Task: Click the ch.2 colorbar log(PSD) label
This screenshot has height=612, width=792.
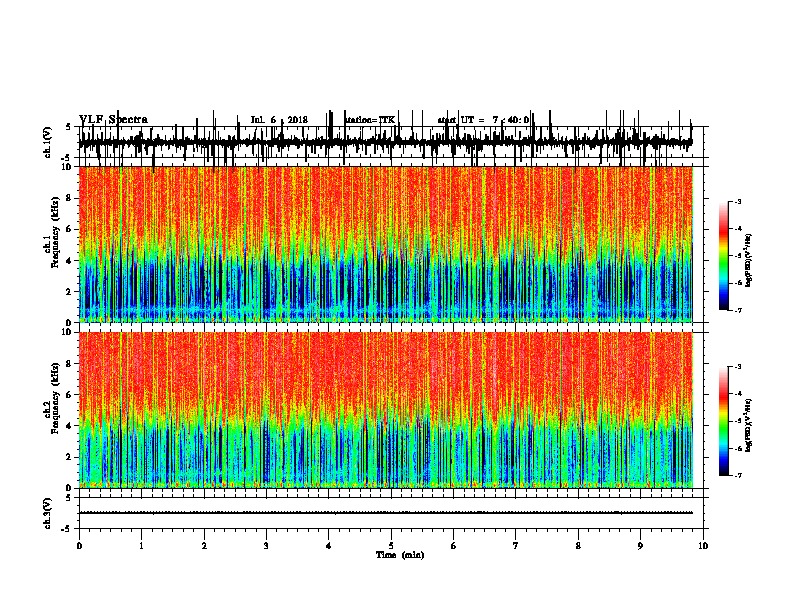Action: coord(748,425)
